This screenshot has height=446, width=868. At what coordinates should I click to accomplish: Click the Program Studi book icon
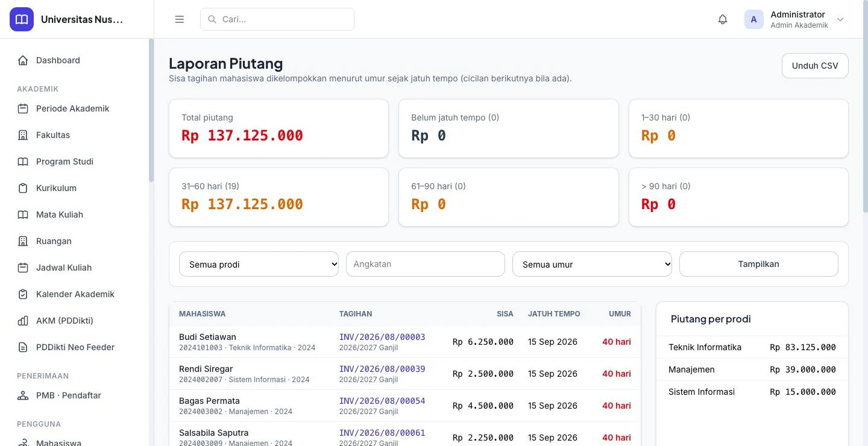click(x=23, y=162)
